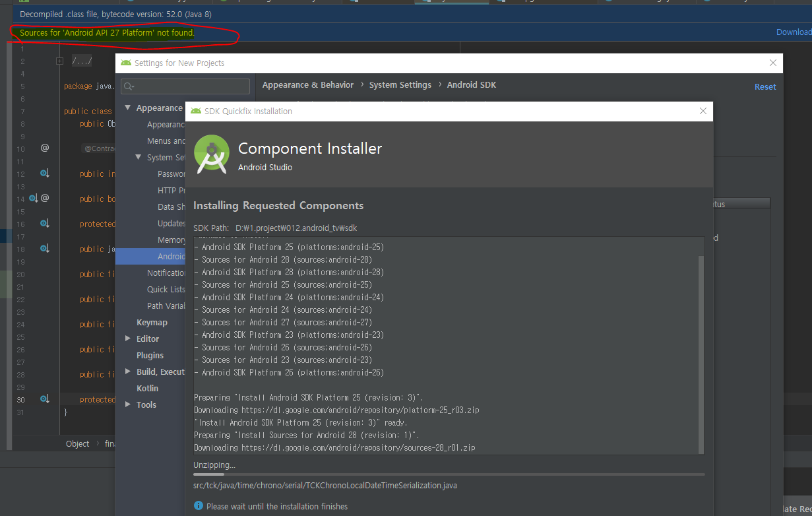The width and height of the screenshot is (812, 516).
Task: Click the override gutter icon on line 14
Action: coord(33,198)
